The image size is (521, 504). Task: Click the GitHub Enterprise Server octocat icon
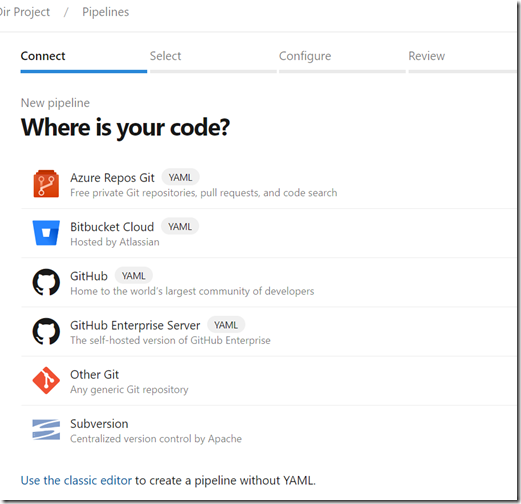46,331
